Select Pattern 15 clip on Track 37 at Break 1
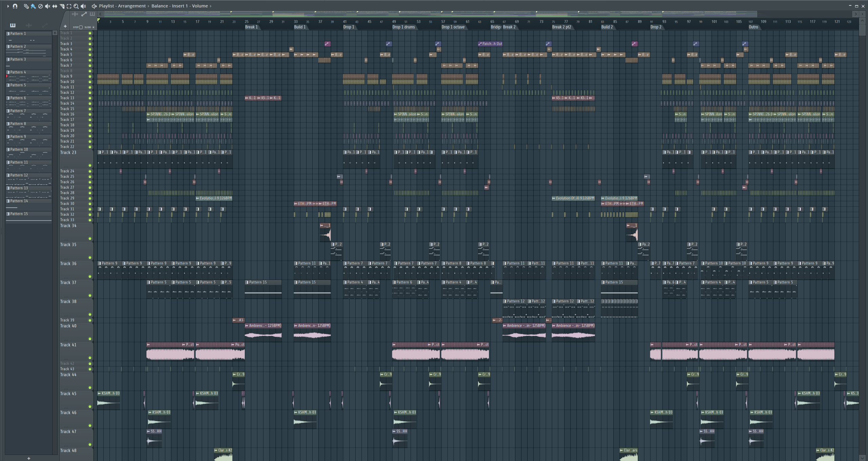This screenshot has width=868, height=461. click(x=263, y=289)
